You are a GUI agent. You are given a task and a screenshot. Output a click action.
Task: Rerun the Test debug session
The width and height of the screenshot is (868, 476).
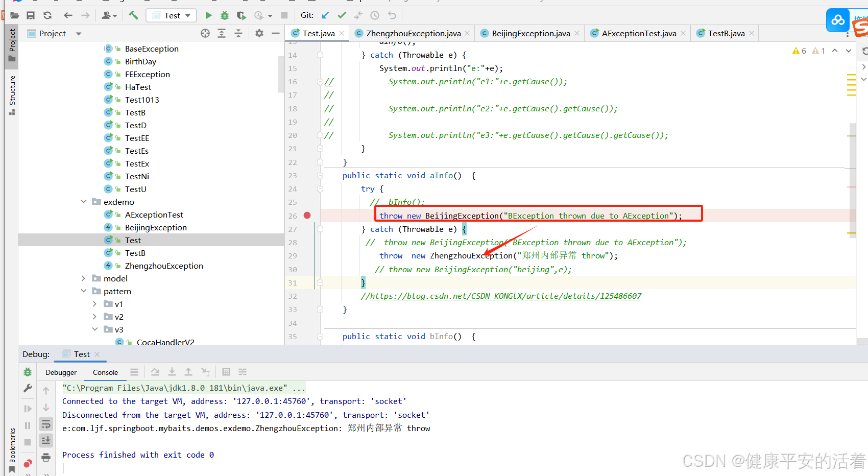[28, 372]
